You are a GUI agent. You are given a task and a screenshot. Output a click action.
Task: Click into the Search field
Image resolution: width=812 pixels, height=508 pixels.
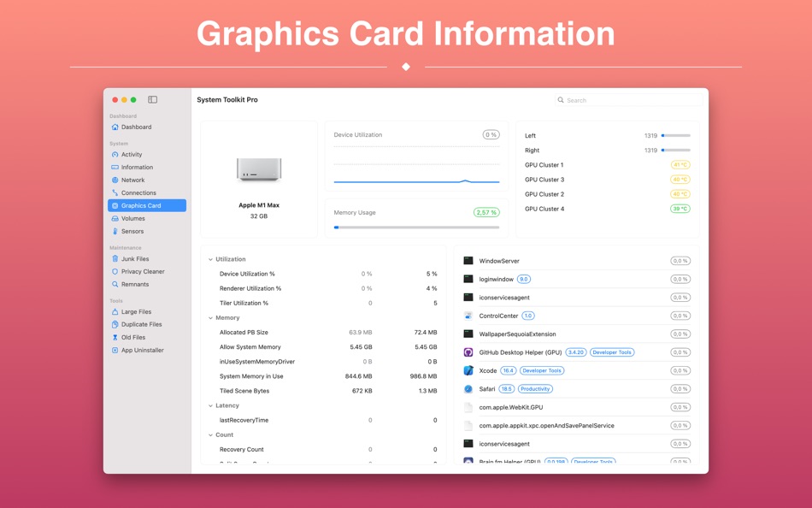tap(629, 100)
